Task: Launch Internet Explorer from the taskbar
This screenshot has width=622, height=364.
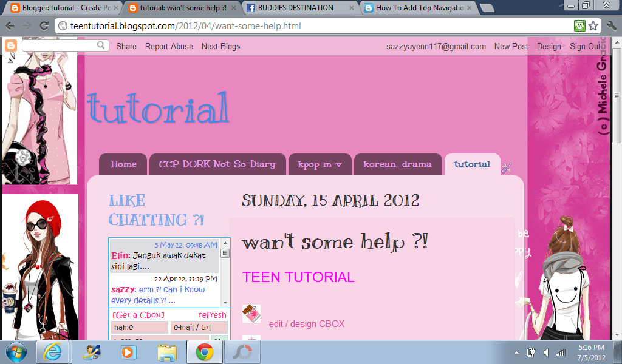Action: (53, 352)
